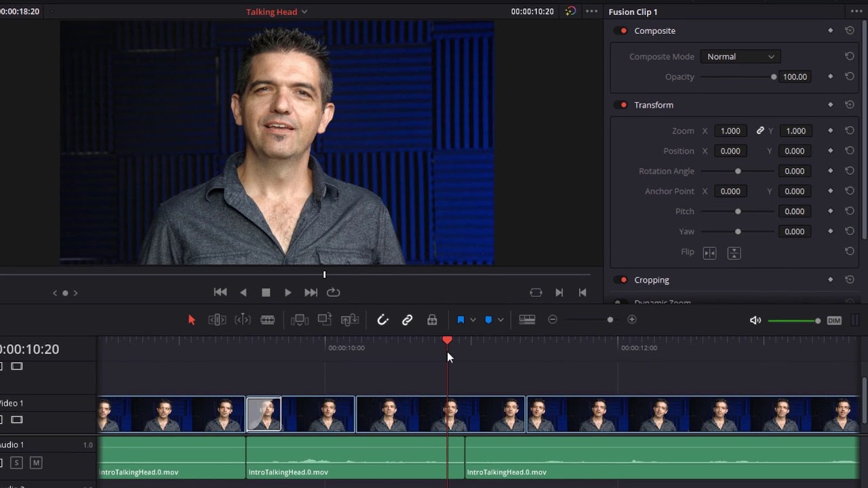Open viewer options three-dot menu
868x488 pixels.
pyautogui.click(x=592, y=12)
